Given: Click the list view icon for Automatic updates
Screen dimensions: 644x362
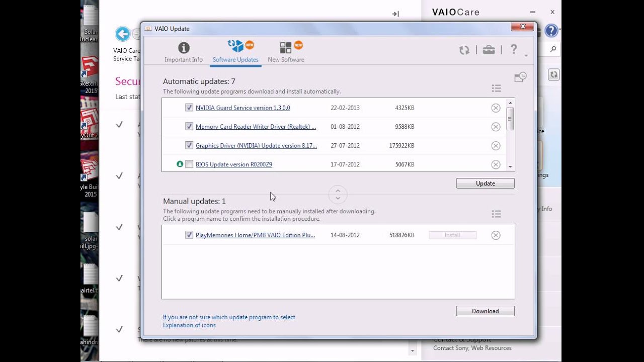Looking at the screenshot, I should pos(497,88).
